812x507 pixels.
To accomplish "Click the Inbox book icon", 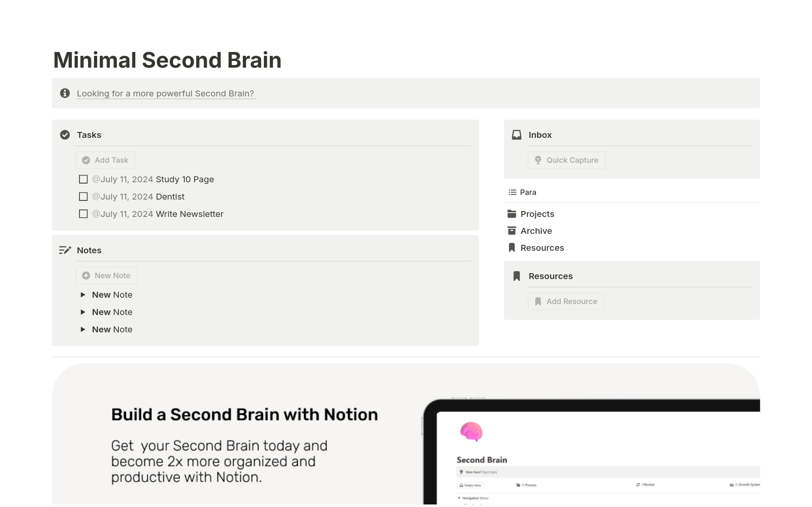I will coord(516,134).
